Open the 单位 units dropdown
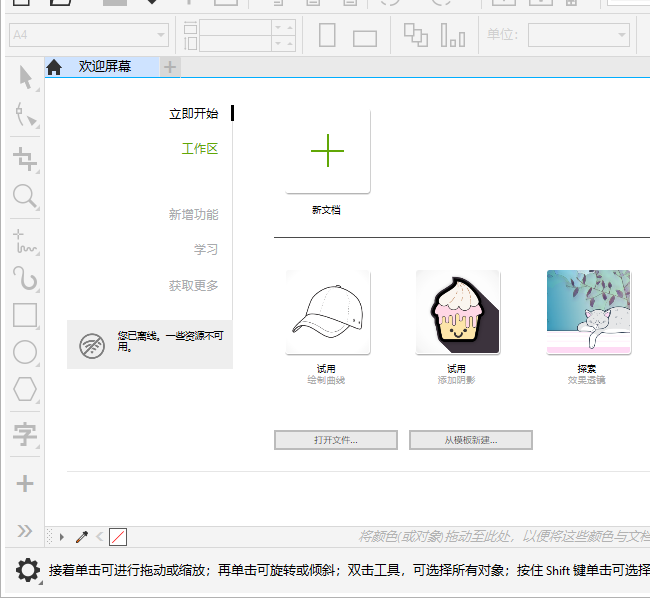This screenshot has width=650, height=598. point(579,35)
